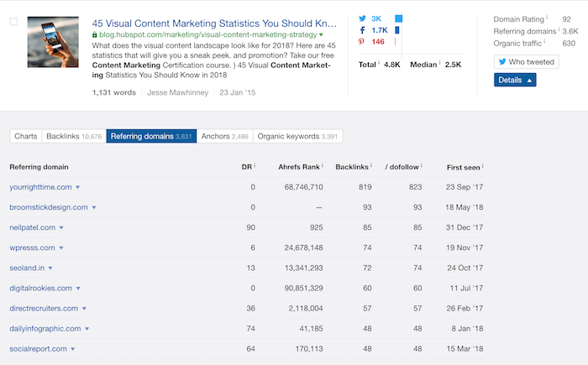Screen dimensions: 588x365
Task: Switch to the Backlinks tab
Action: coord(74,136)
